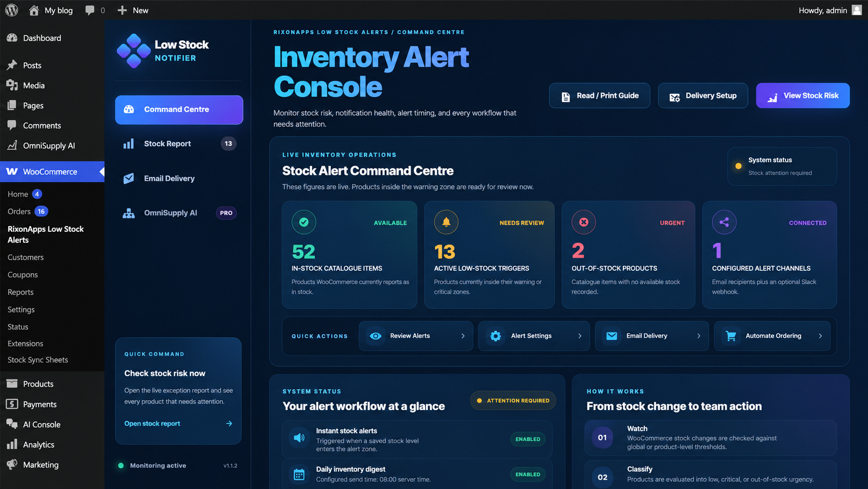Expand the Alert Settings chevron
868x489 pixels.
(x=580, y=336)
